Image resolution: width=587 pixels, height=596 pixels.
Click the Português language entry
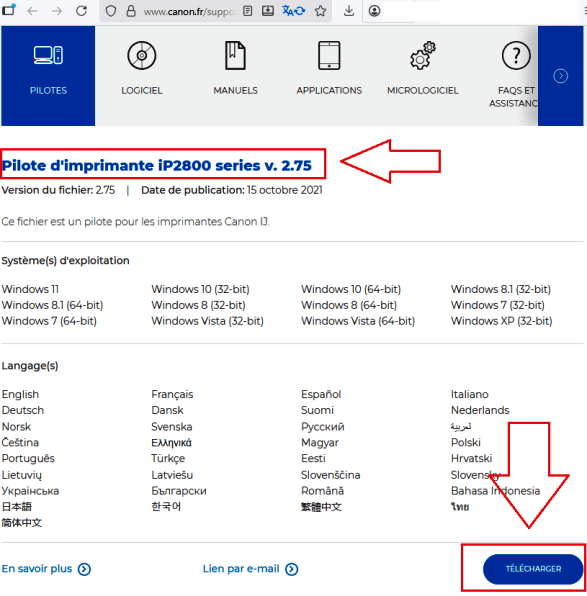click(x=28, y=458)
